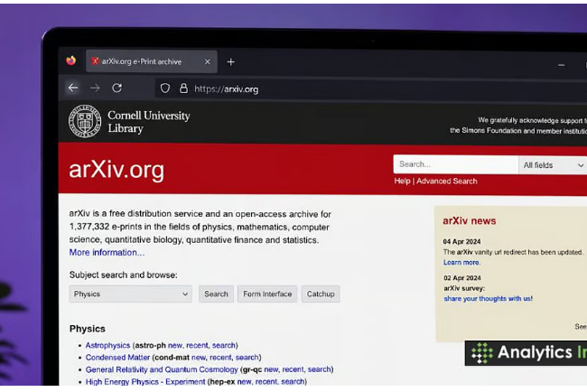Image resolution: width=587 pixels, height=392 pixels.
Task: Open recent gr-qc listings
Action: [x=293, y=369]
